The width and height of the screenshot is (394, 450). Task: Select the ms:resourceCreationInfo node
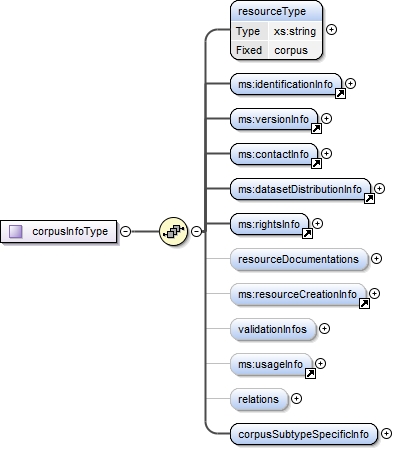(x=298, y=294)
